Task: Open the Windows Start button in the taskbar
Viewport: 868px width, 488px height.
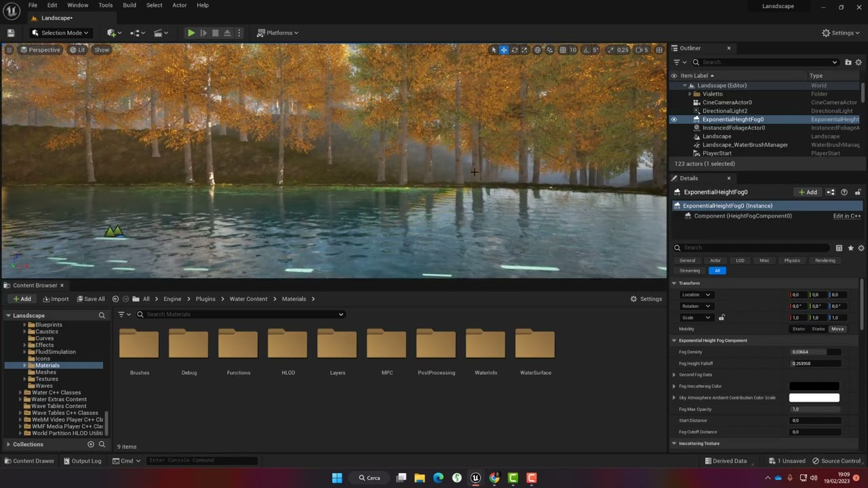Action: point(337,478)
